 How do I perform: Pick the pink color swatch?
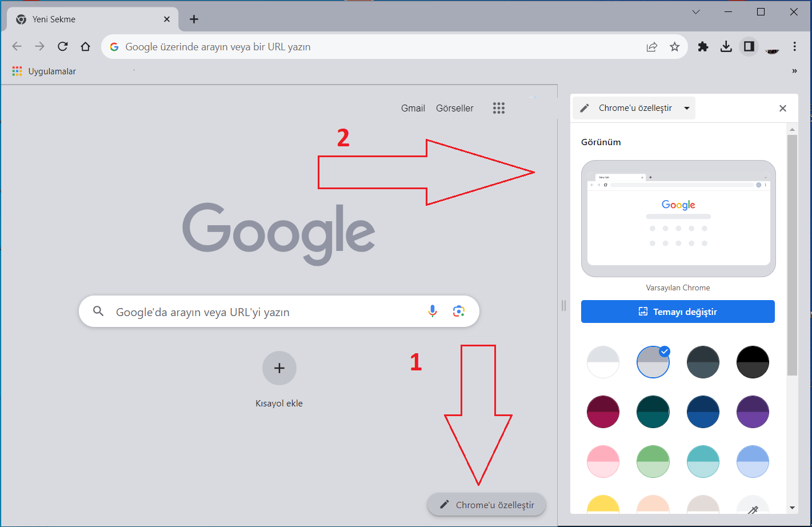click(x=603, y=461)
